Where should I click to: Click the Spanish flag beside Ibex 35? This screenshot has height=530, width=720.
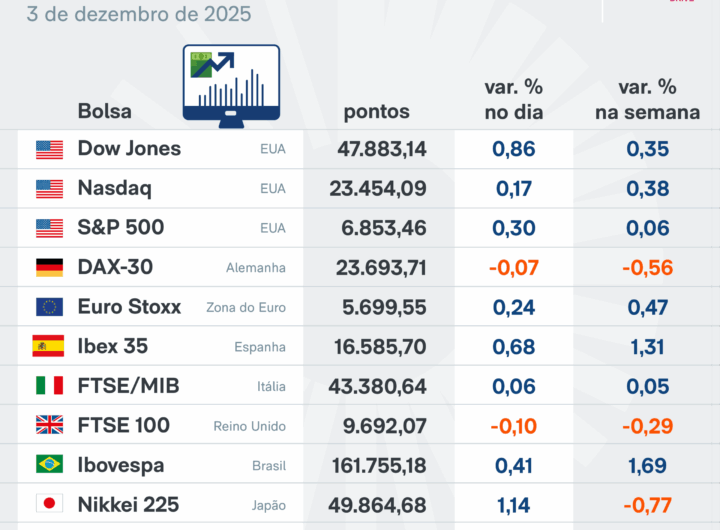pos(49,347)
